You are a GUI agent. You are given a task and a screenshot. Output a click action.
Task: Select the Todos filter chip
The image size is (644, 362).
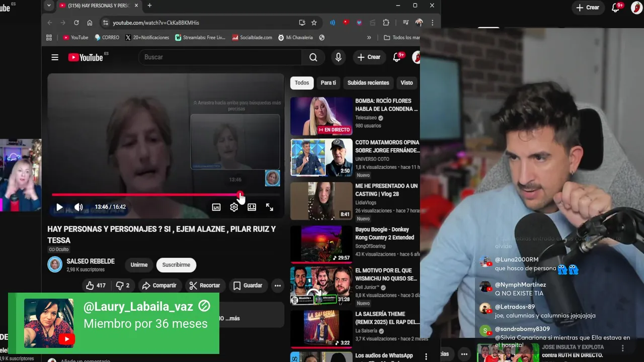pyautogui.click(x=302, y=83)
